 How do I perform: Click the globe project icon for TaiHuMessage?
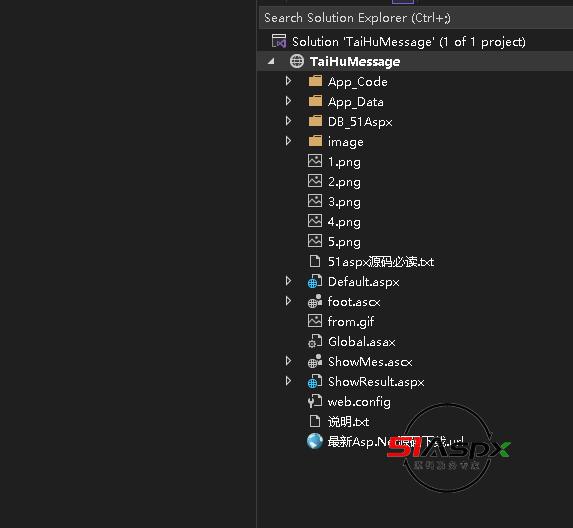(x=296, y=61)
